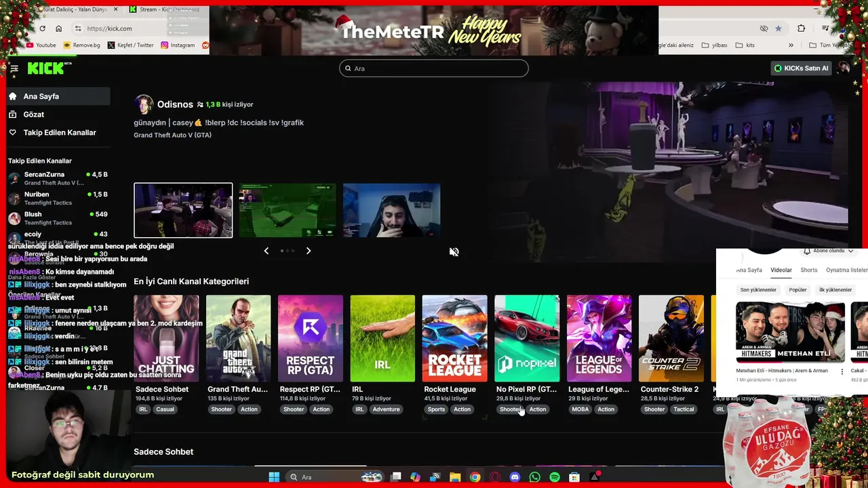Open Discord from the taskbar
This screenshot has height=488, width=868.
515,477
